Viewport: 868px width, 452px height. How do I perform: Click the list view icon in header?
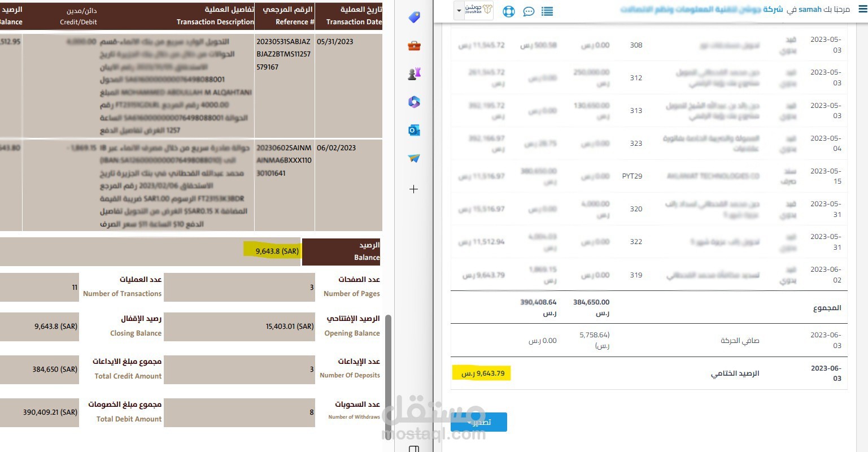pyautogui.click(x=547, y=11)
